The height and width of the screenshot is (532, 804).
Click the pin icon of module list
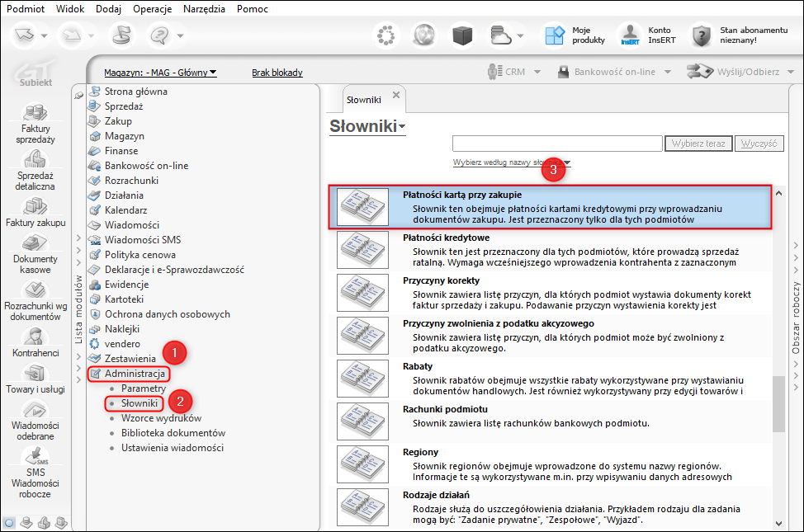coord(78,96)
